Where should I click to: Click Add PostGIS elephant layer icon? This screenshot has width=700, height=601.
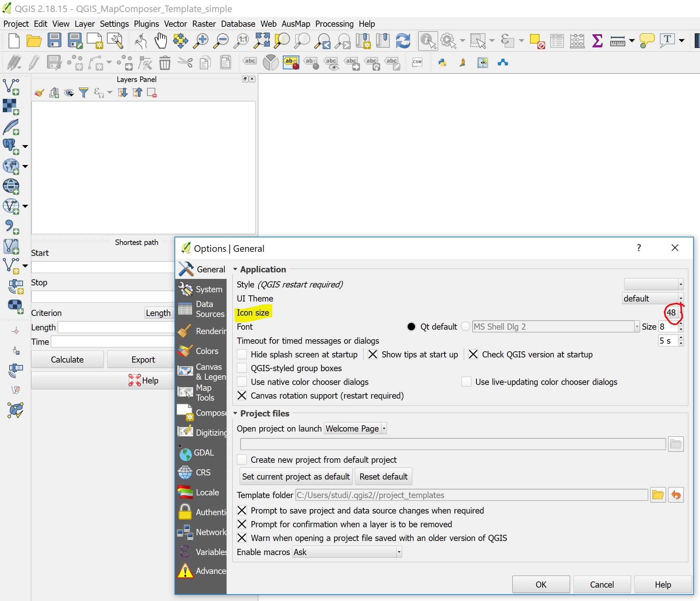coord(11,146)
